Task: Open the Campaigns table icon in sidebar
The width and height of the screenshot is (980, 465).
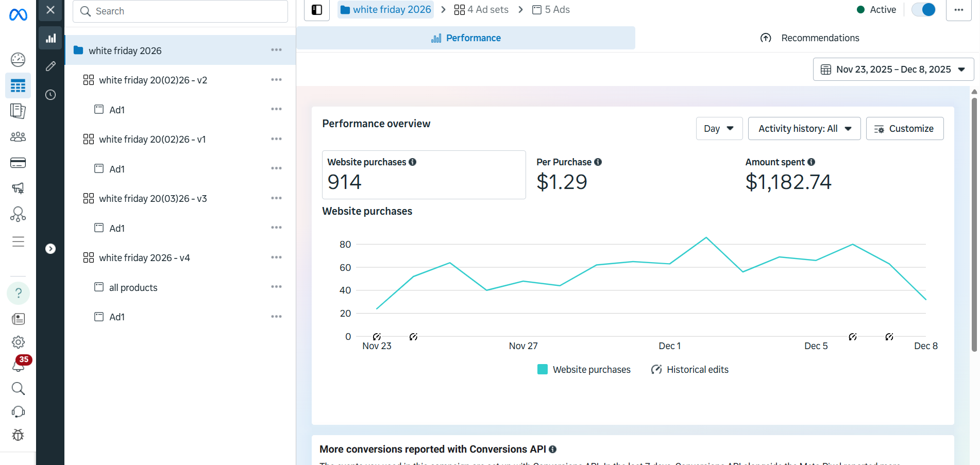Action: click(x=18, y=86)
